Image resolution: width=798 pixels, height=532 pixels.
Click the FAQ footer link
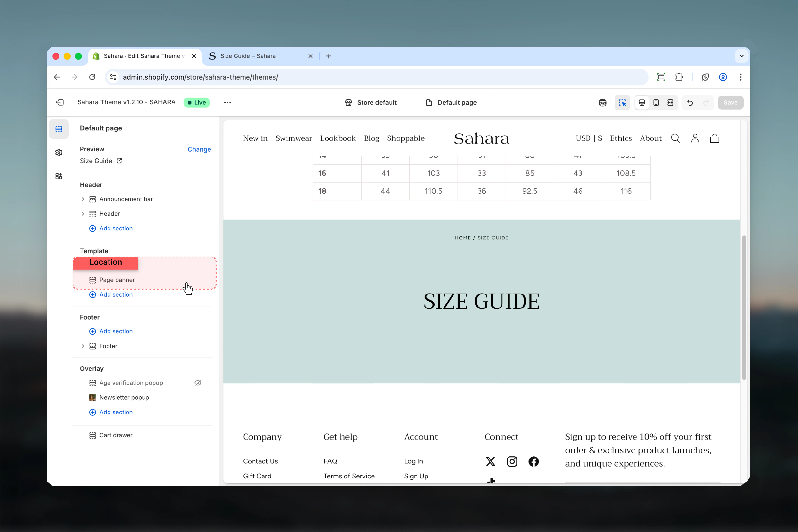tap(330, 461)
